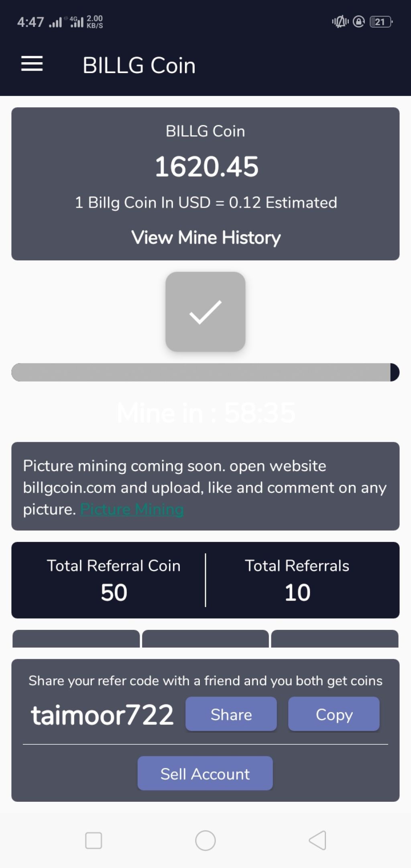Tap the Total Referrals count
This screenshot has height=868, width=411.
pyautogui.click(x=297, y=592)
